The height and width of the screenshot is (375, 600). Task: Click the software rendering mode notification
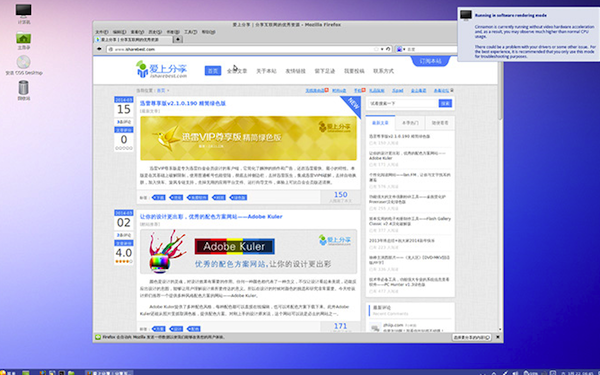click(x=529, y=34)
